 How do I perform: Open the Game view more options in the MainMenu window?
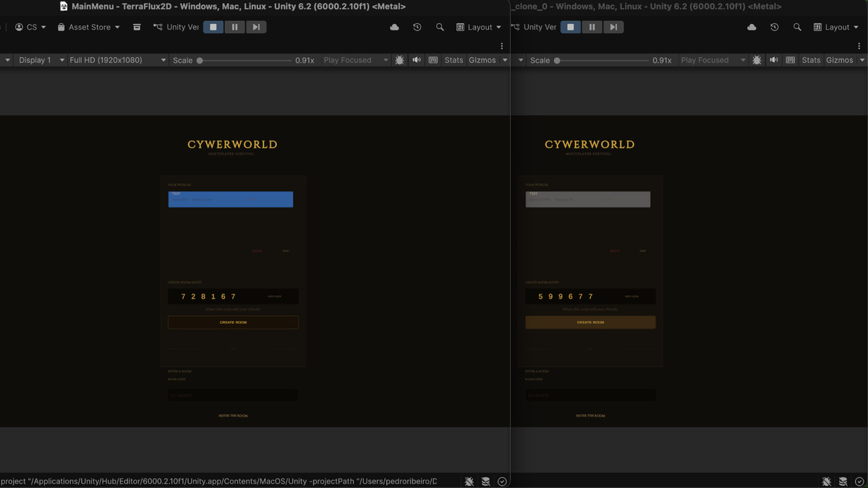[502, 46]
